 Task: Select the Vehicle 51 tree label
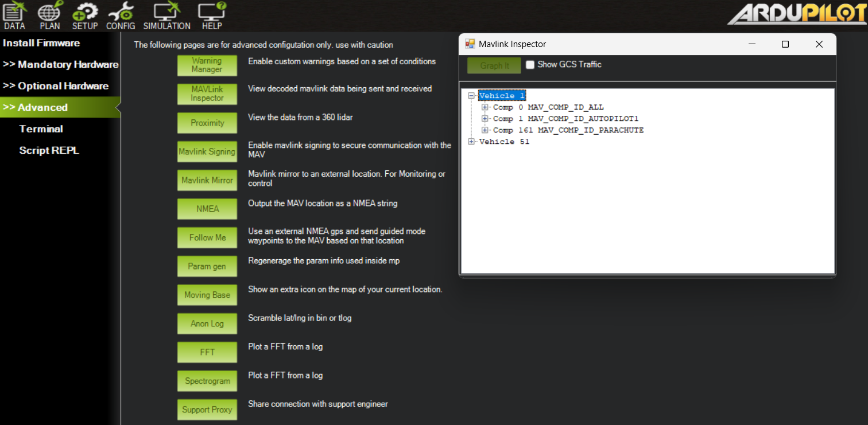[x=504, y=142]
